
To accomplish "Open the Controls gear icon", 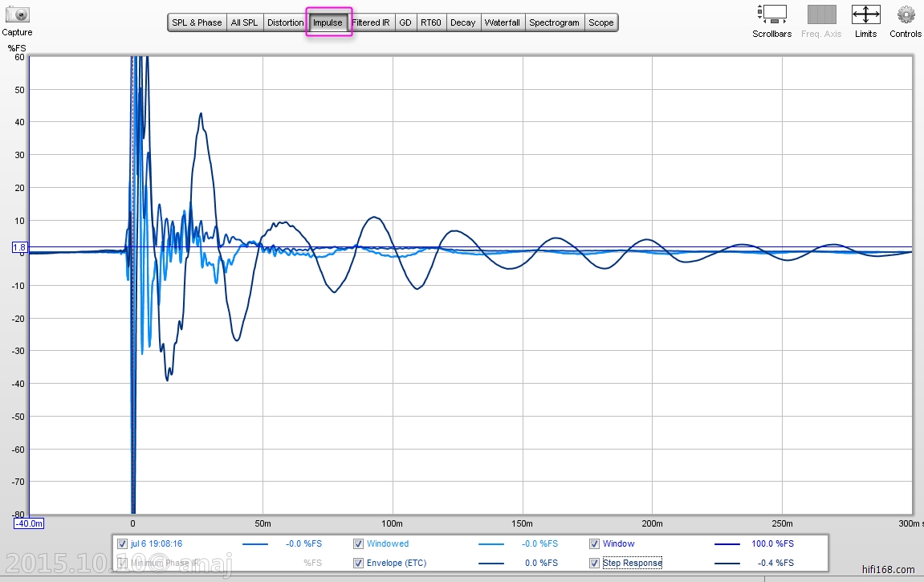I will tap(906, 14).
